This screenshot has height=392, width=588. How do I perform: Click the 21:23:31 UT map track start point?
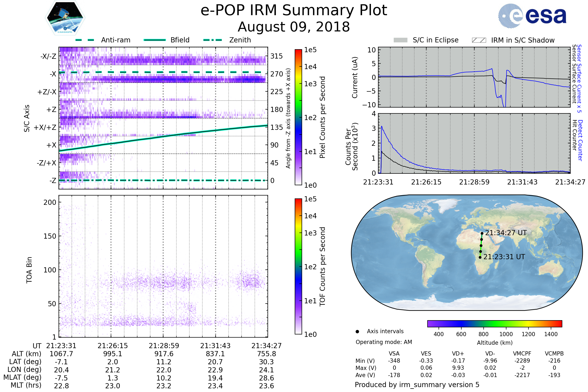(x=480, y=257)
